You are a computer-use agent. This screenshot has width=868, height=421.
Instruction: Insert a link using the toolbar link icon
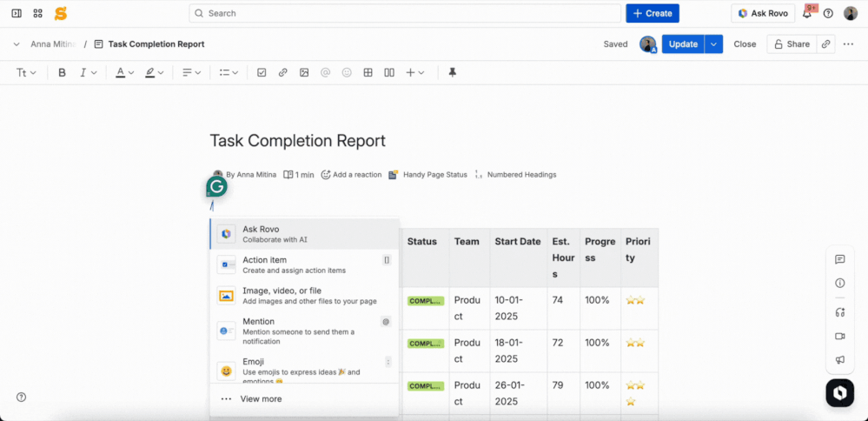click(x=282, y=73)
